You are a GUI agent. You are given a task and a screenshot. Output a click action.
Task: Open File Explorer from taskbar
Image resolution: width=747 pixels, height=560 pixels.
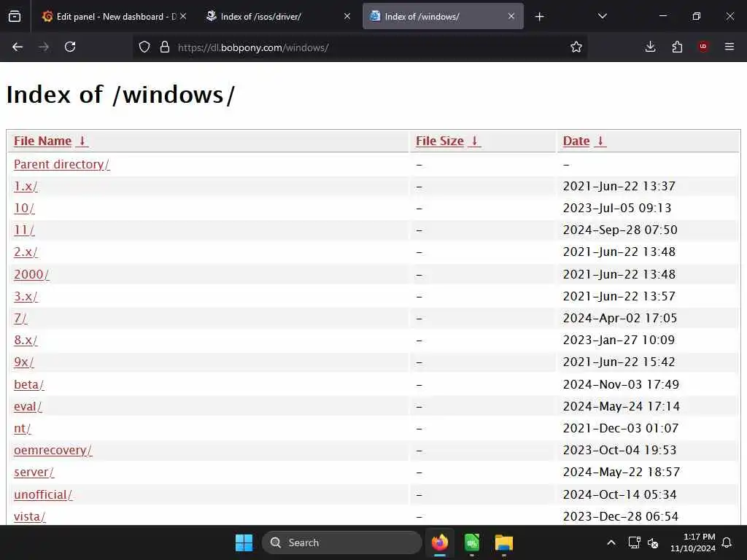point(503,542)
